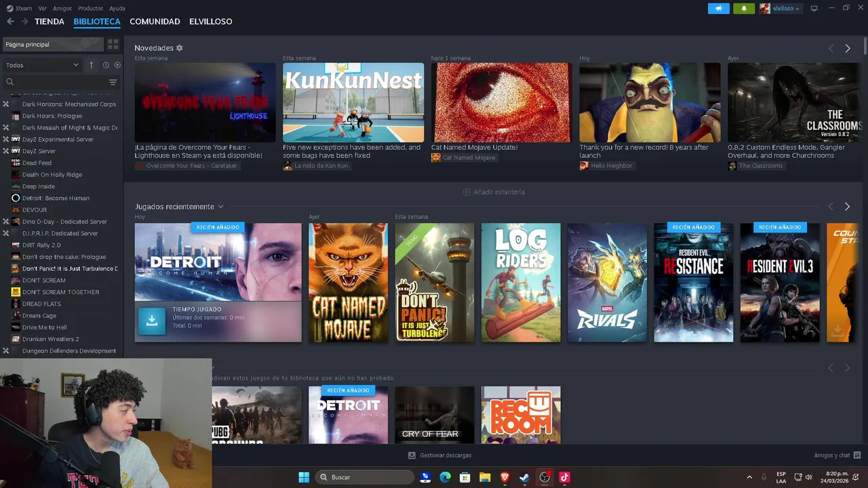The image size is (868, 488).
Task: Switch to TIENDA tab
Action: [50, 22]
